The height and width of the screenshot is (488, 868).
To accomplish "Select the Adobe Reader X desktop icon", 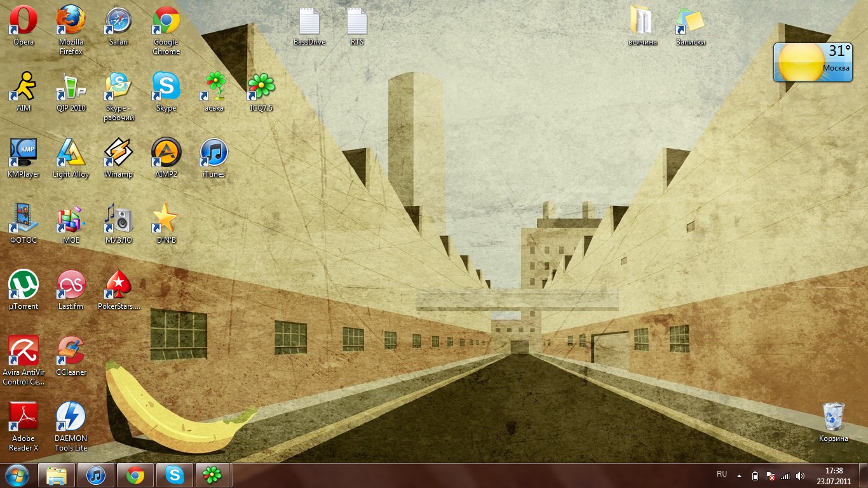I will coord(24,426).
